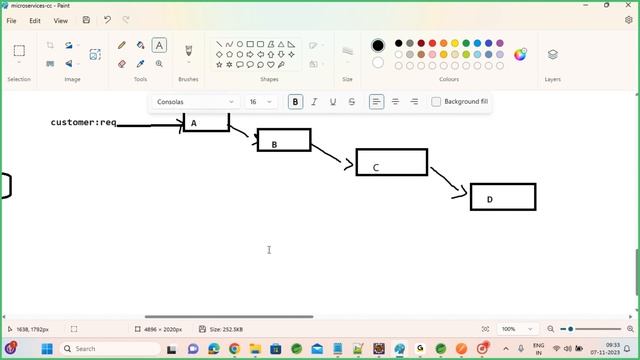Viewport: 640px width, 360px height.
Task: Align text to the left
Action: (376, 102)
